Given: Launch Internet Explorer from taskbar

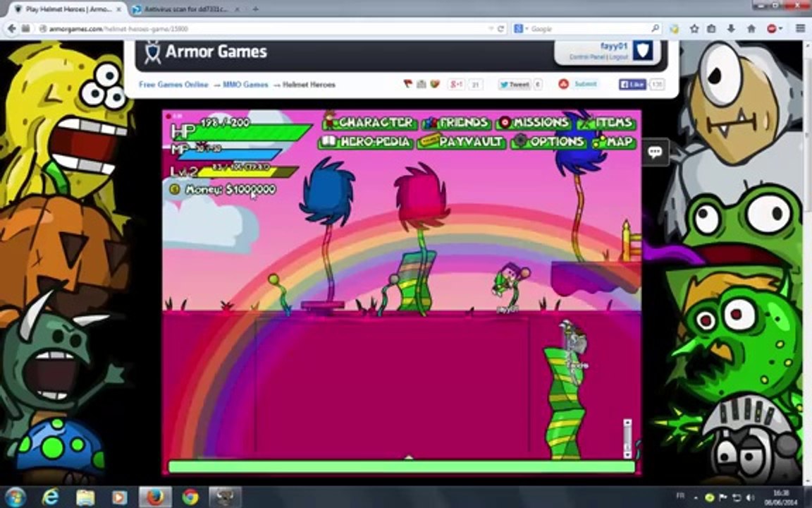Looking at the screenshot, I should [51, 497].
